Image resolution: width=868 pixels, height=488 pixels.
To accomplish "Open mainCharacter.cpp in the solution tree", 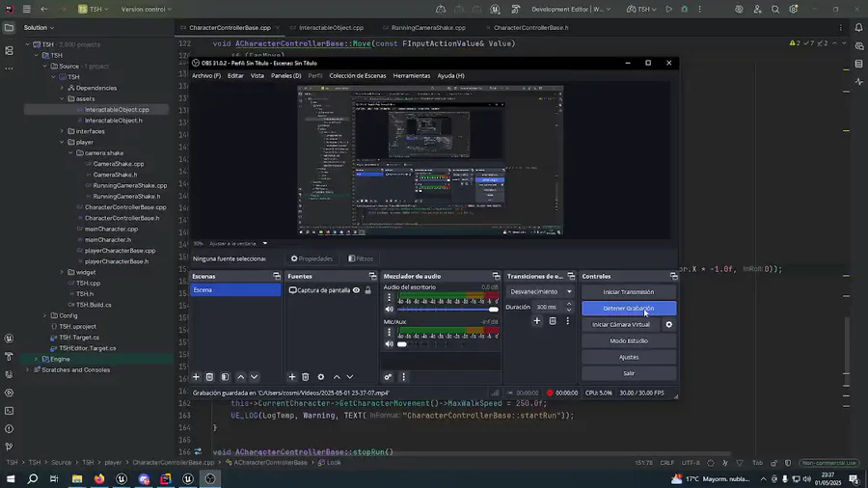I will [x=111, y=230].
